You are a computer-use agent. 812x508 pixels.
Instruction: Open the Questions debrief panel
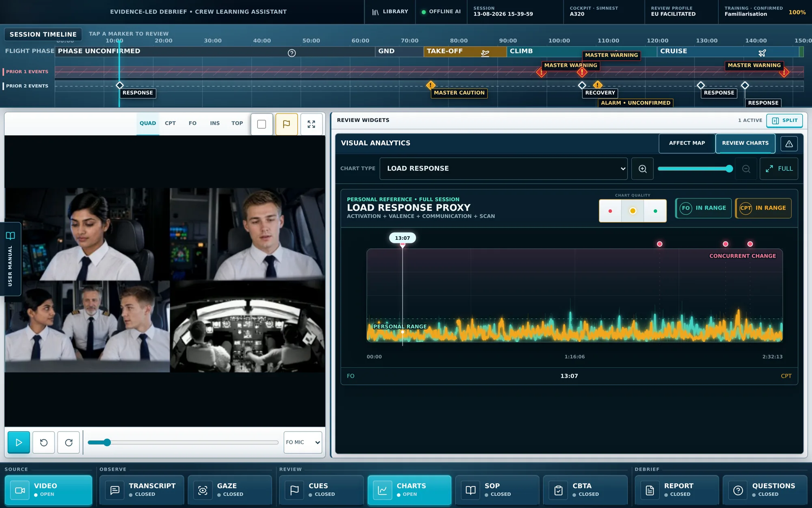pos(765,490)
